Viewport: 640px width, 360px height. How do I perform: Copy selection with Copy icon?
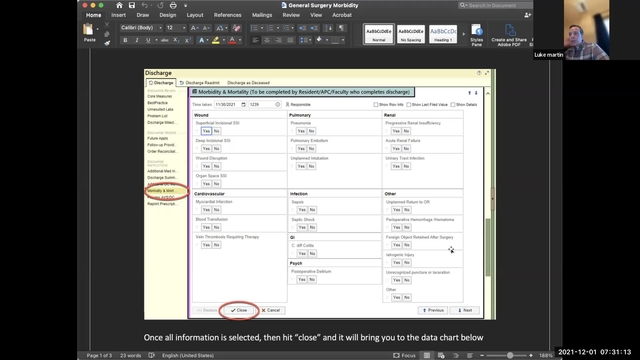coord(107,34)
